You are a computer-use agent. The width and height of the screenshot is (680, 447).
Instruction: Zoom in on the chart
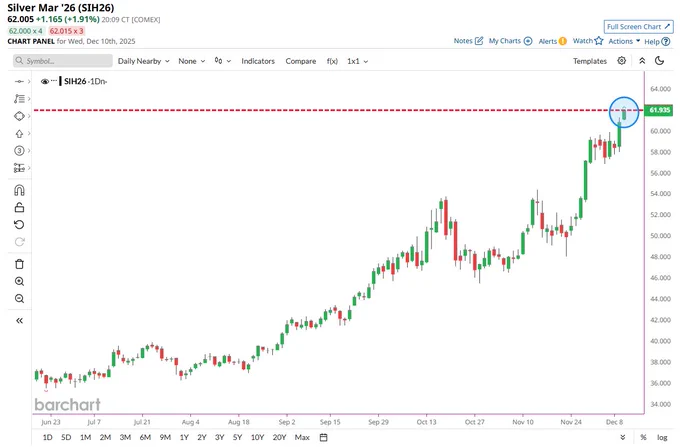coord(19,281)
